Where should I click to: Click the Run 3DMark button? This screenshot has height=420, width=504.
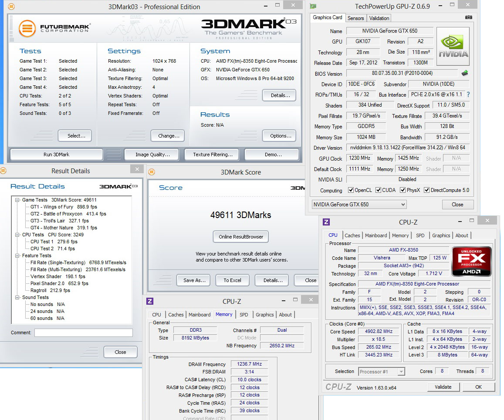(56, 155)
